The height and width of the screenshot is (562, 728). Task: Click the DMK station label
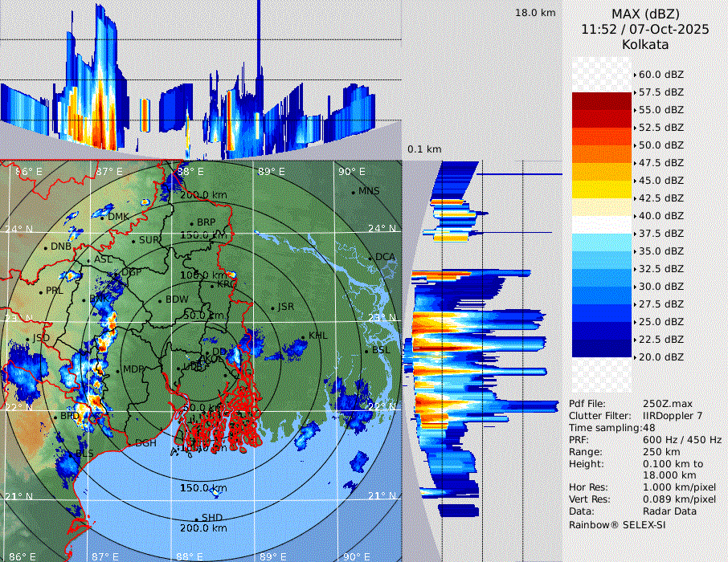click(x=118, y=217)
